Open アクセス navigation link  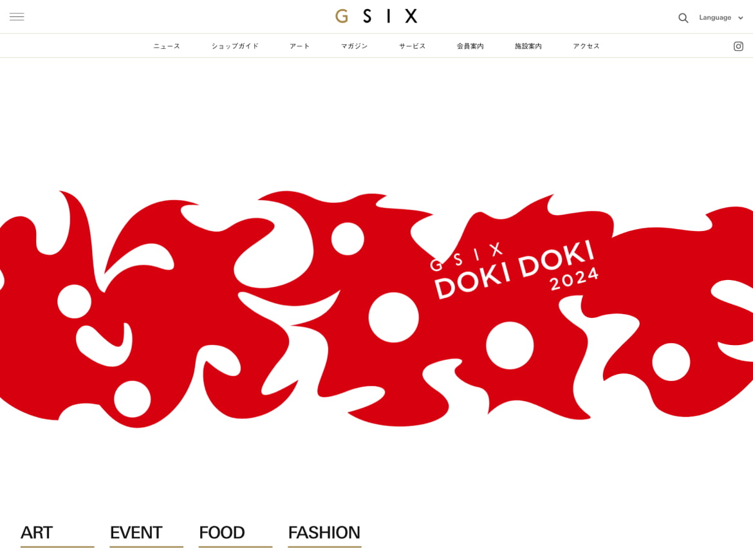pyautogui.click(x=586, y=46)
